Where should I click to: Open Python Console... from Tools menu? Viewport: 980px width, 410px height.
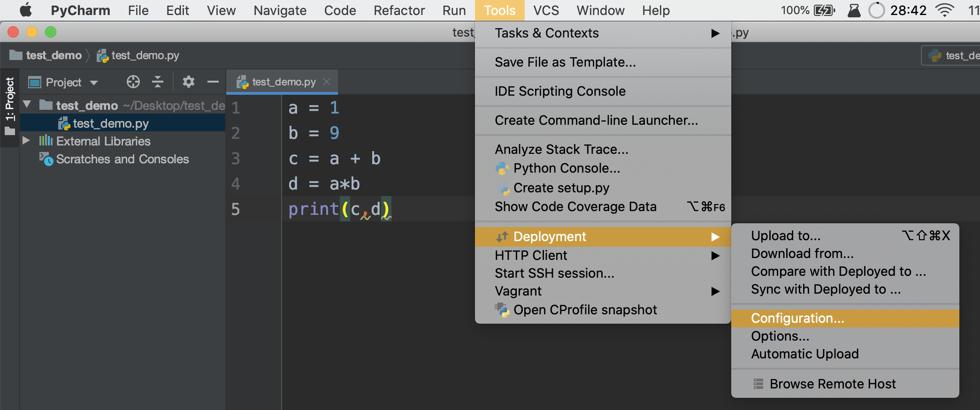pyautogui.click(x=603, y=168)
